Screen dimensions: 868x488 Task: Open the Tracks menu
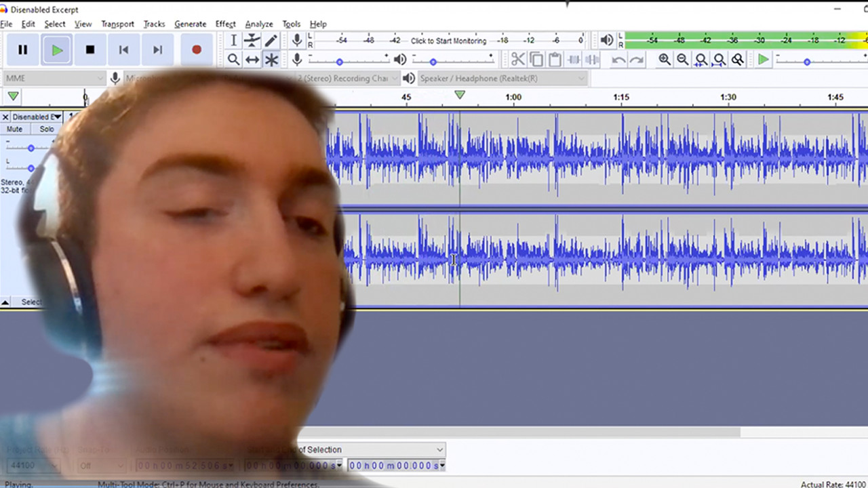pyautogui.click(x=154, y=24)
